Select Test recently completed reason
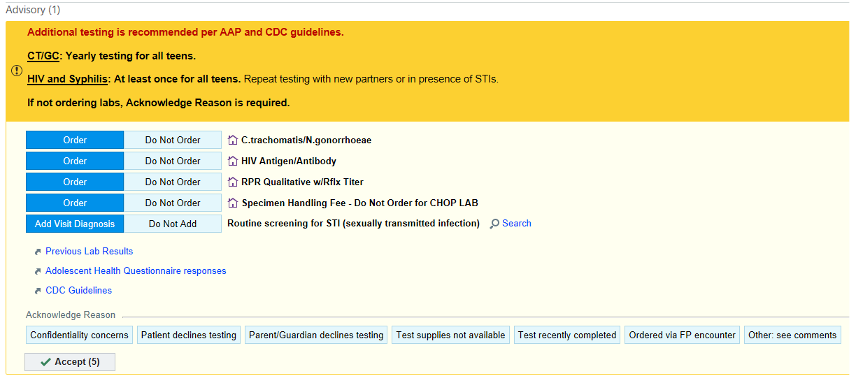 567,335
